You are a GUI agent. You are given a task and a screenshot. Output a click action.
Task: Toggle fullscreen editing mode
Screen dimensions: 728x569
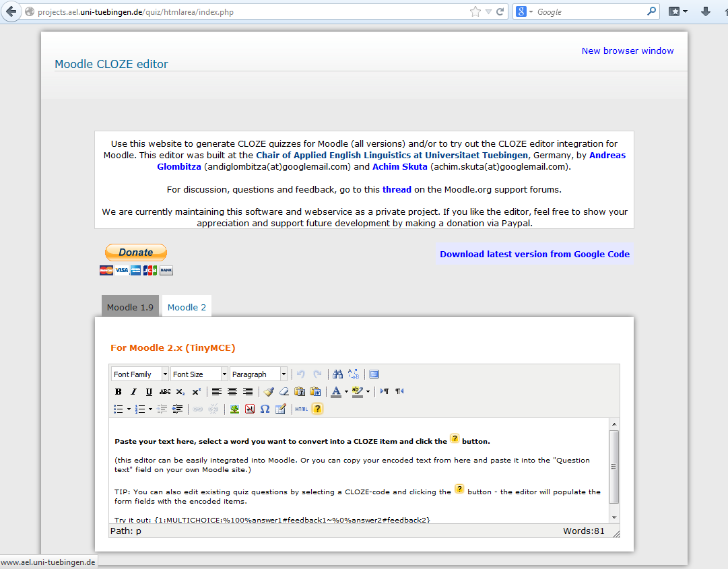374,374
